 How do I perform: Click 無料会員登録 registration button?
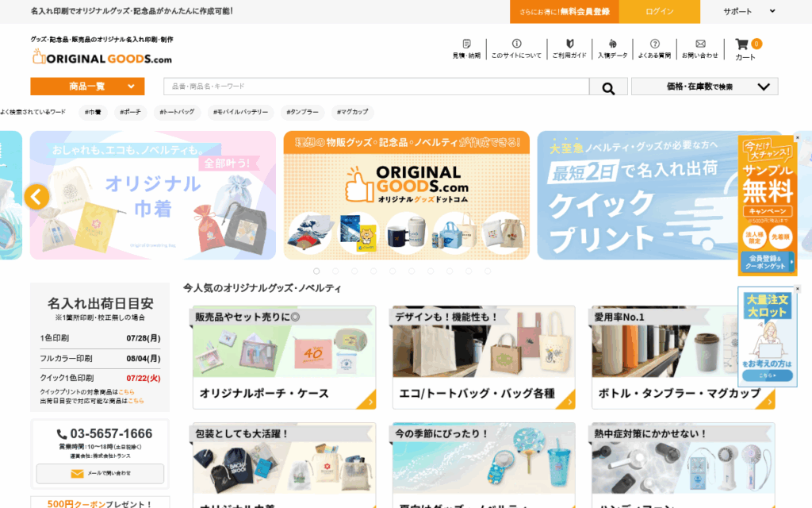click(565, 11)
